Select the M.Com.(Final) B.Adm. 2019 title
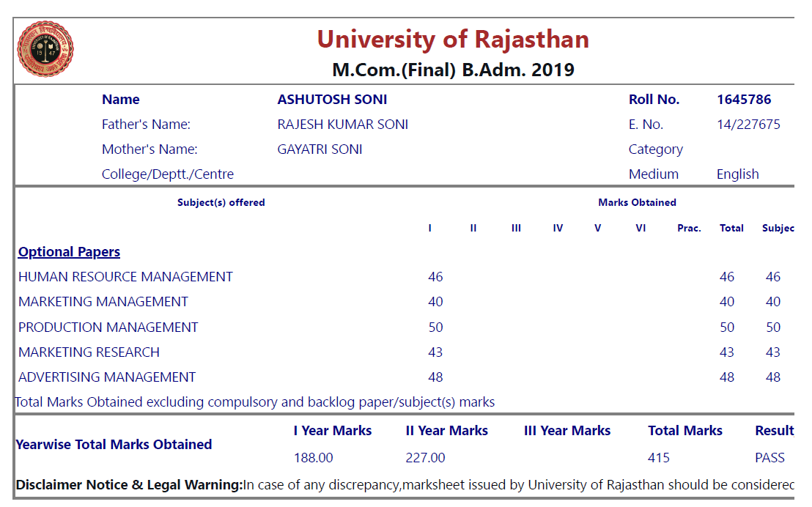812x507 pixels. [x=453, y=70]
